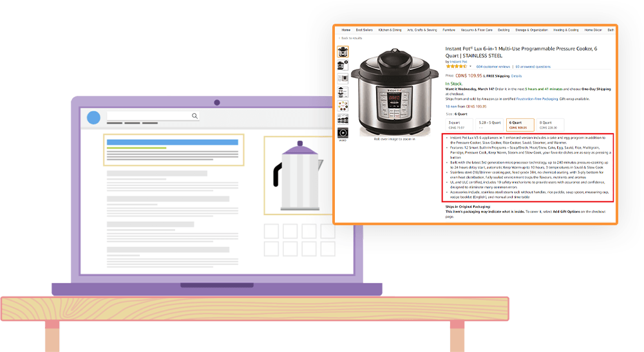Click the large Instant Pot product image
The width and height of the screenshot is (644, 352).
394,91
